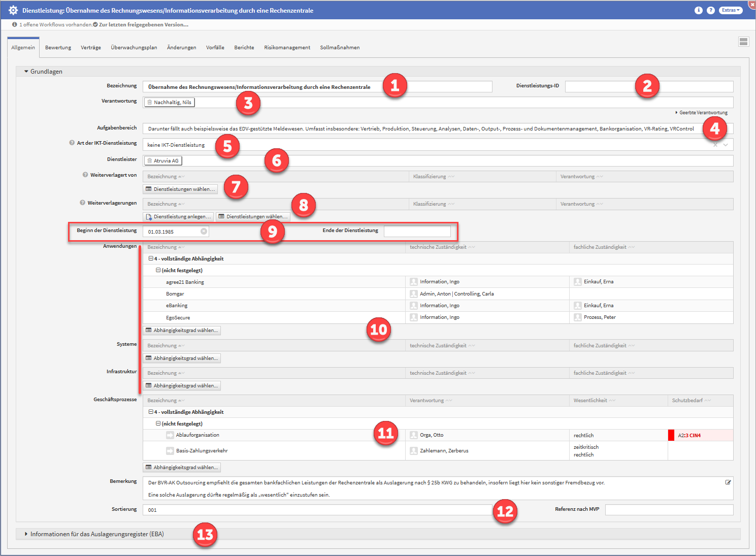Click help icon next to Weiterverlagerungen
The height and width of the screenshot is (556, 756).
point(83,203)
